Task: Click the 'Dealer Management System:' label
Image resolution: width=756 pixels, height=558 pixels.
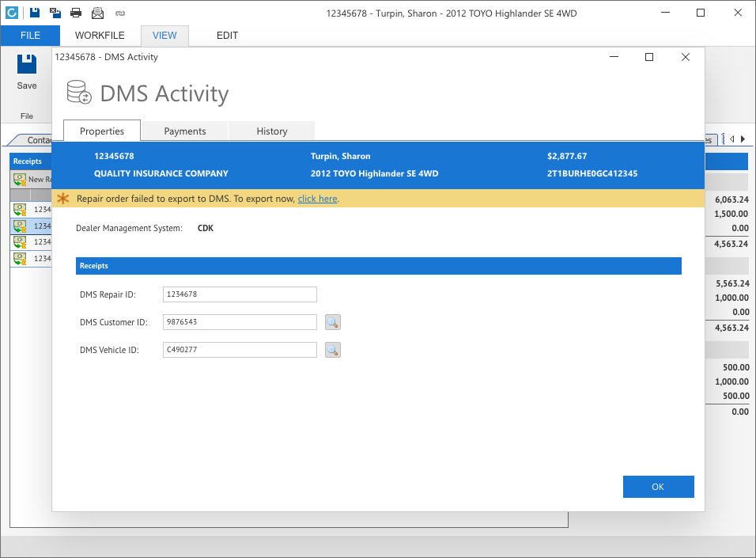Action: [x=129, y=228]
